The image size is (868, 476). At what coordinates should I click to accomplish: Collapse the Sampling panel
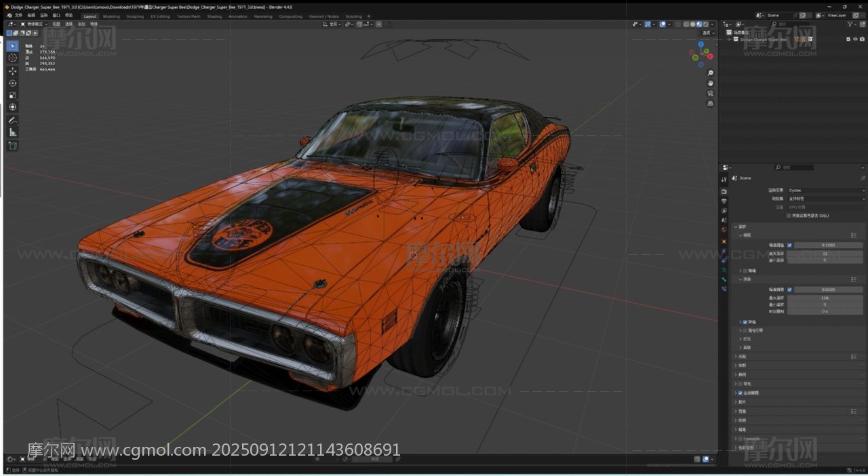click(735, 227)
